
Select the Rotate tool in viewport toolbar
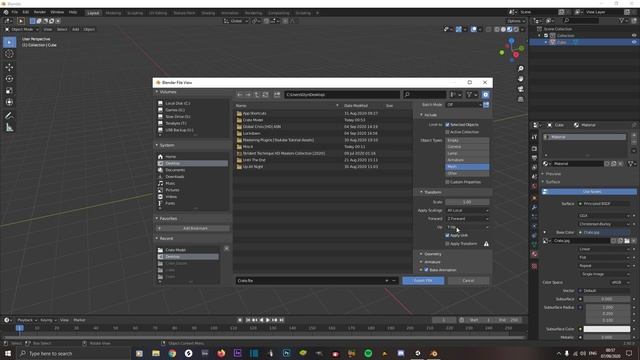click(x=9, y=78)
